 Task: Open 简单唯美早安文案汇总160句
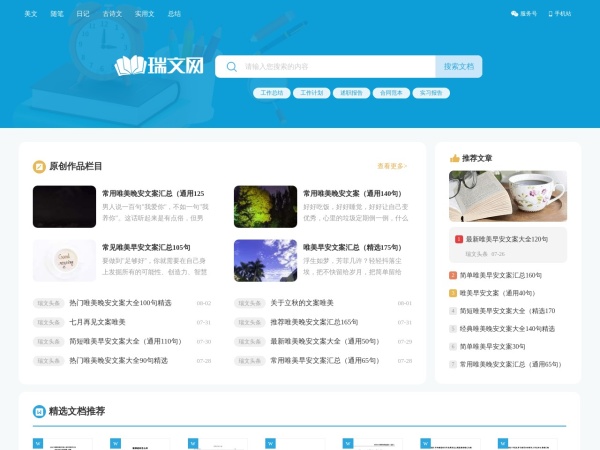[x=501, y=275]
